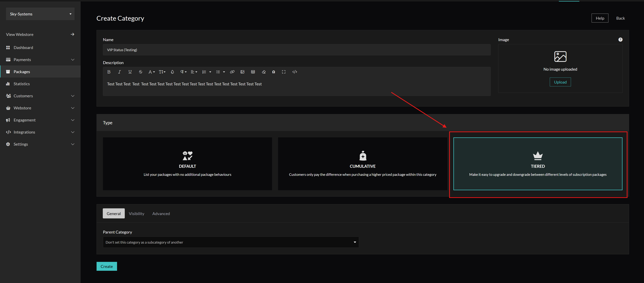Switch to the Visibility tab
Screen dimensions: 644x283
tap(136, 214)
